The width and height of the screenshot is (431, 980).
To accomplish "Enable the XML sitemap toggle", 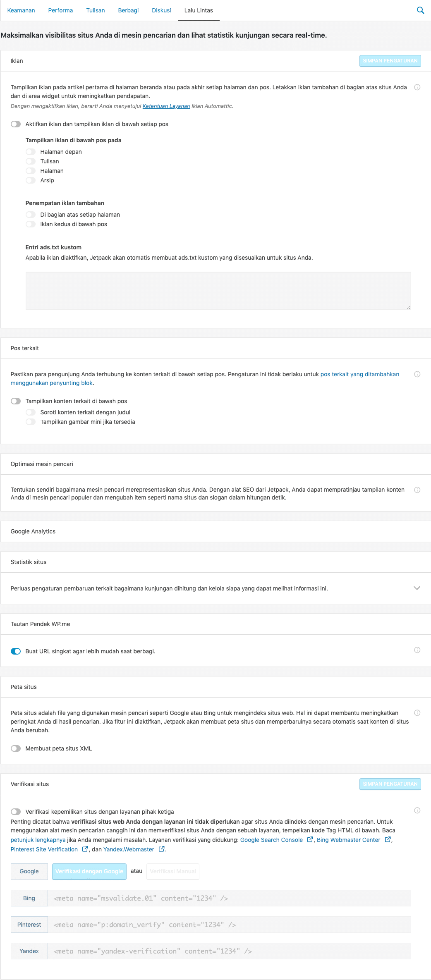I will tap(16, 748).
